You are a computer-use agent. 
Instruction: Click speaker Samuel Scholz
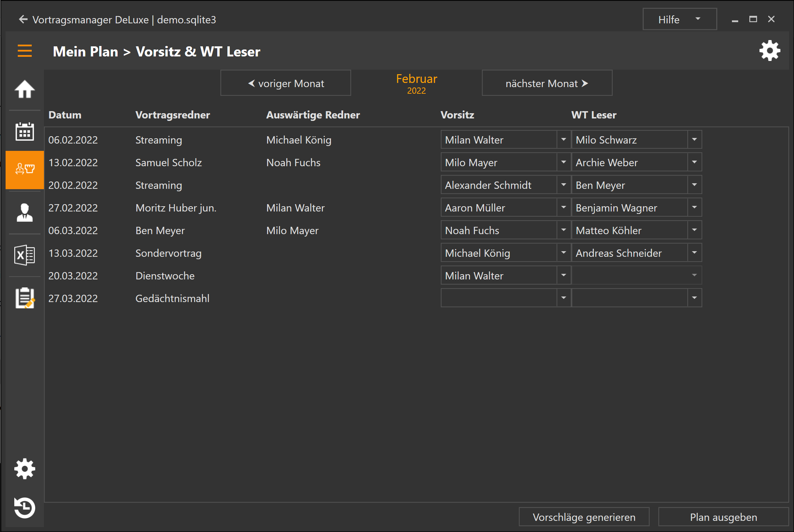168,163
